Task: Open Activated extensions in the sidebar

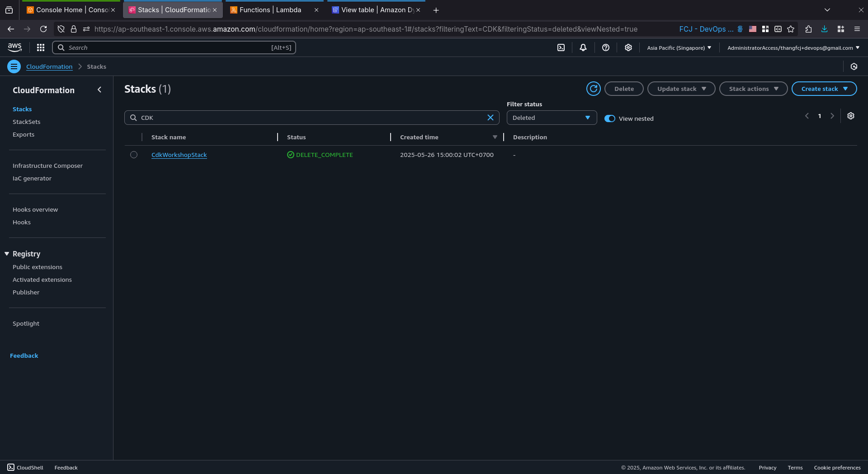Action: [x=42, y=280]
